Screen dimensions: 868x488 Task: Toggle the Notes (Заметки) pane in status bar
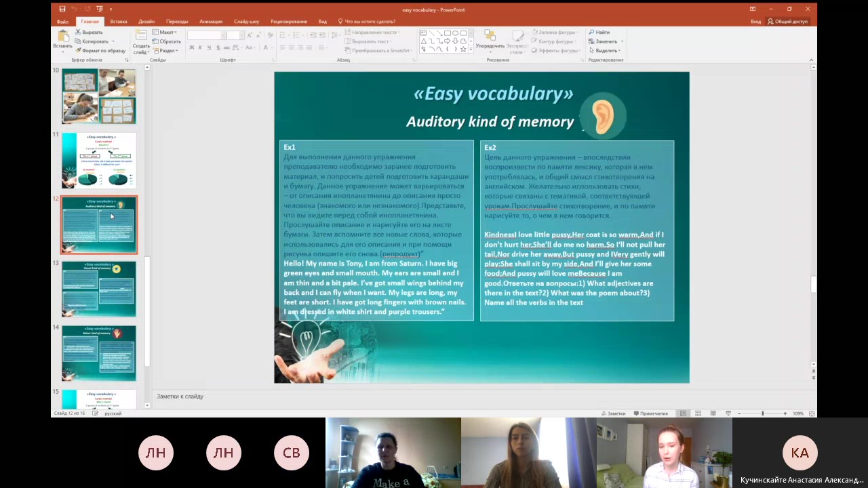(x=613, y=413)
